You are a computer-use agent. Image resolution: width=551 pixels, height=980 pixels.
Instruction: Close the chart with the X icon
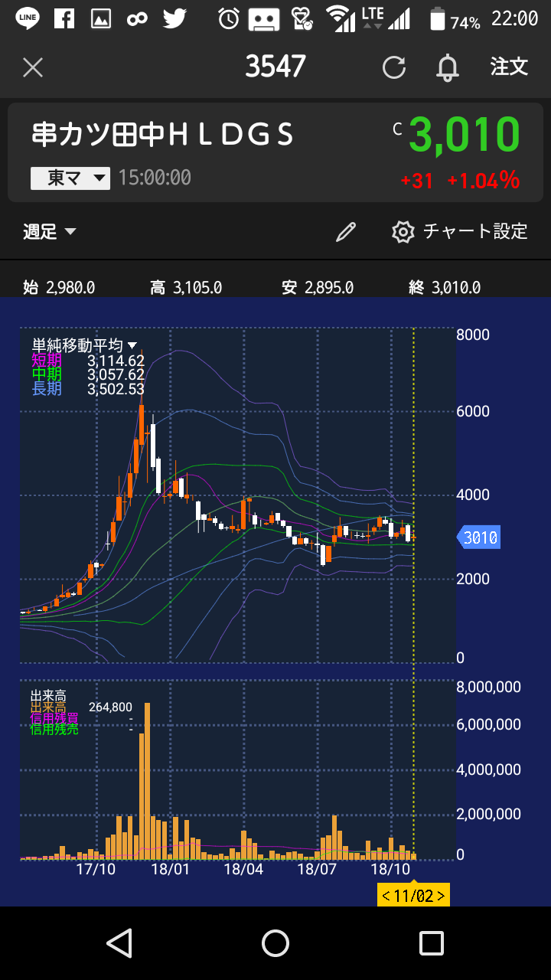pyautogui.click(x=33, y=67)
